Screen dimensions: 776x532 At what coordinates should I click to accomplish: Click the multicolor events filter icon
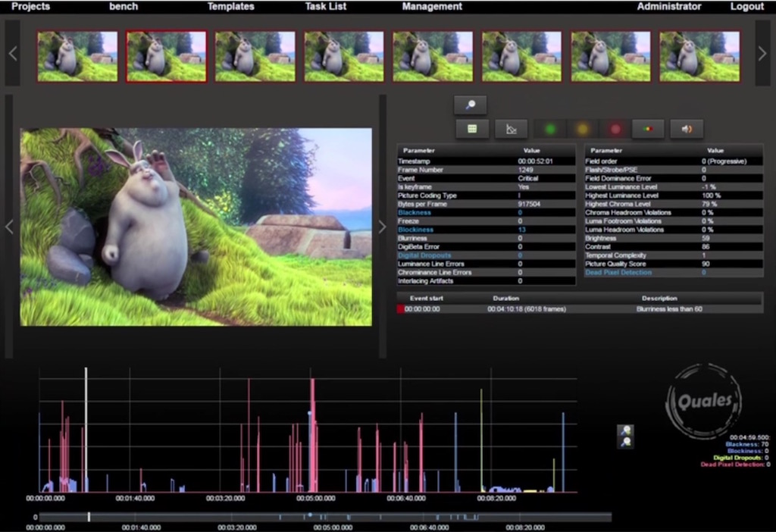(x=648, y=129)
